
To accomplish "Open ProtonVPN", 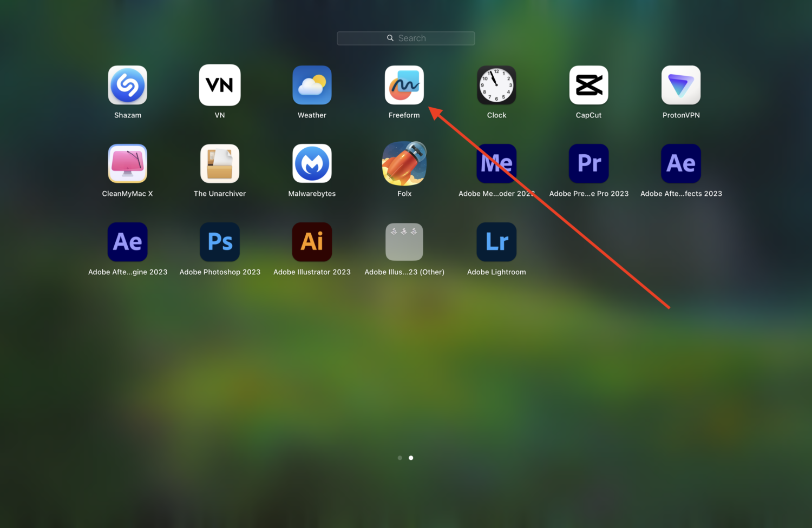I will [681, 85].
